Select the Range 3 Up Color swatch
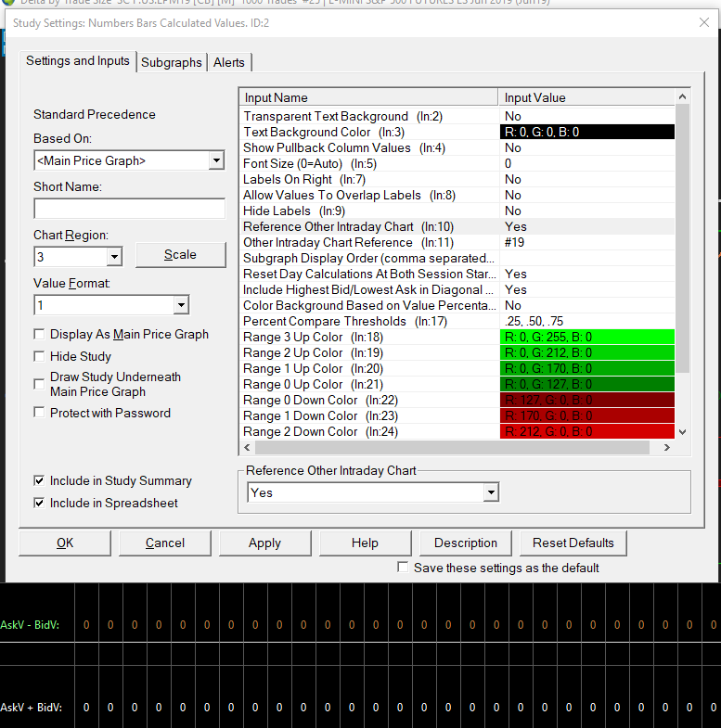This screenshot has height=728, width=721. click(586, 337)
